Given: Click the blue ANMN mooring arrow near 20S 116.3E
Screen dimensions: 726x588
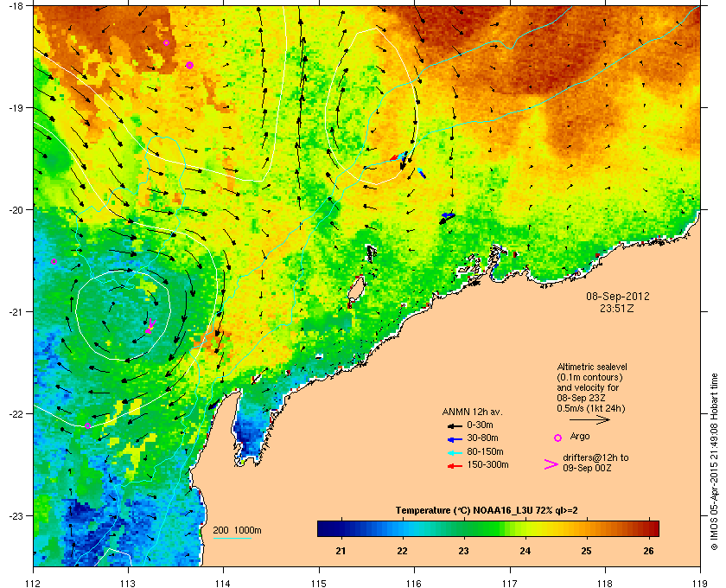Looking at the screenshot, I should pyautogui.click(x=448, y=215).
